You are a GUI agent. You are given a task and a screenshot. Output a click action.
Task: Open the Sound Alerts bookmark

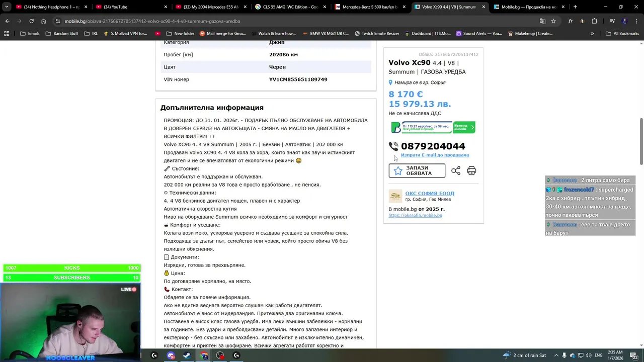tap(478, 34)
